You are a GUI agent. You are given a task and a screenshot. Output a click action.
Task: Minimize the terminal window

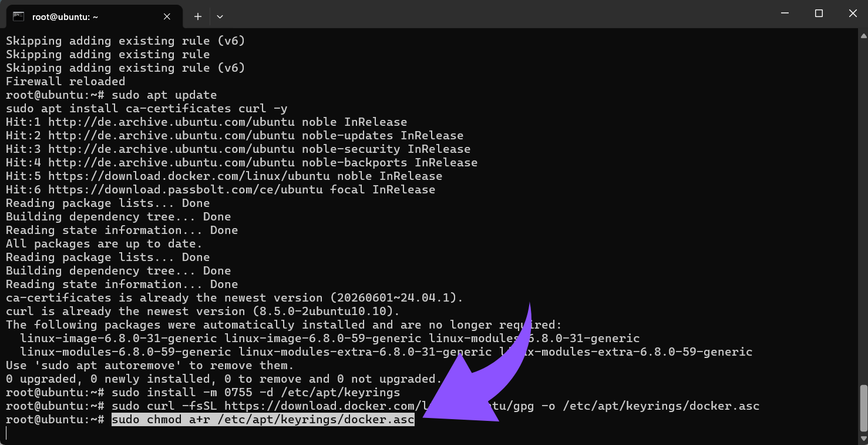click(784, 14)
